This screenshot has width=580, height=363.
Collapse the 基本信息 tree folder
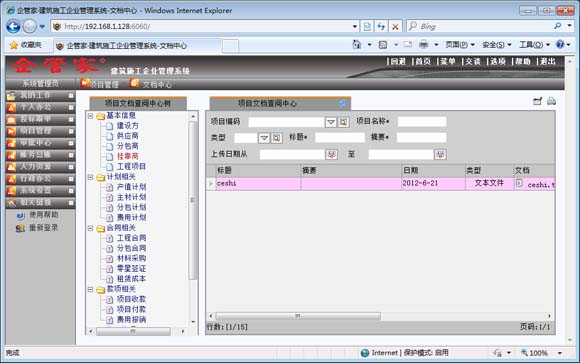pos(90,116)
